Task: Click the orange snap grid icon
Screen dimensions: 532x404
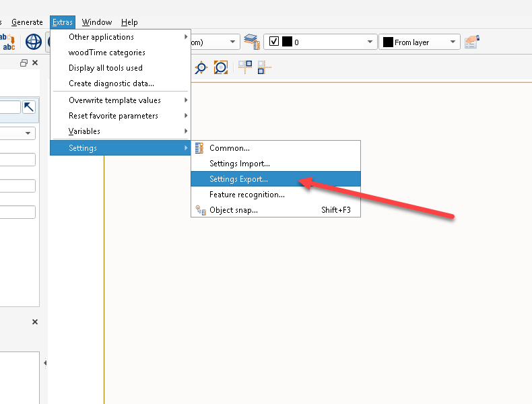Action: click(245, 67)
